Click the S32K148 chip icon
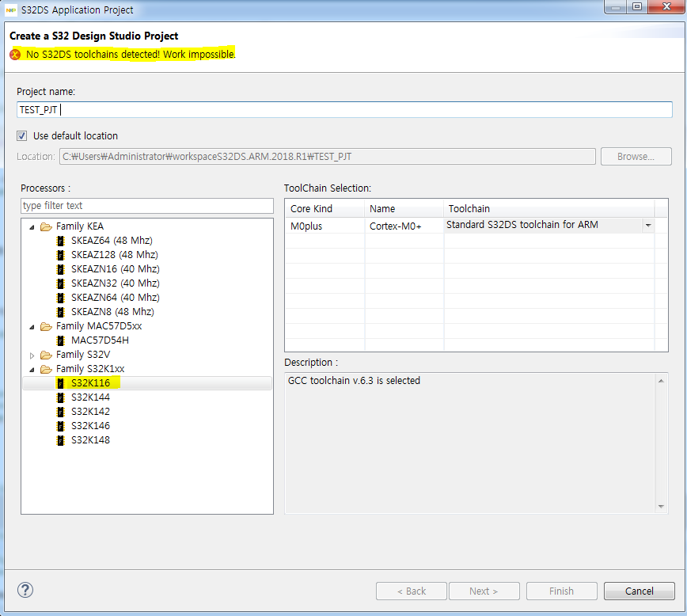The width and height of the screenshot is (687, 616). coord(60,440)
